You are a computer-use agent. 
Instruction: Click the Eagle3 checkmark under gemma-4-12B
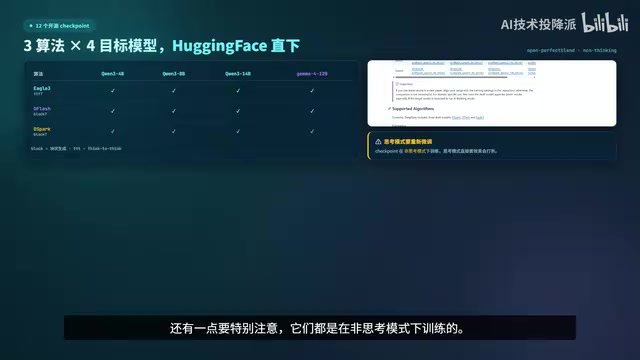tap(312, 91)
